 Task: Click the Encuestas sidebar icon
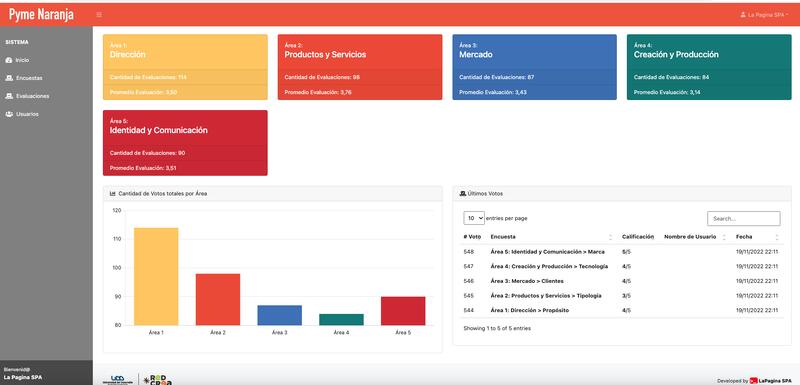[9, 78]
